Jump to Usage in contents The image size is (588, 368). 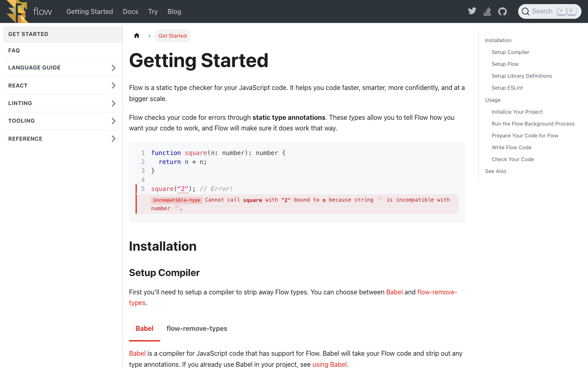click(493, 100)
